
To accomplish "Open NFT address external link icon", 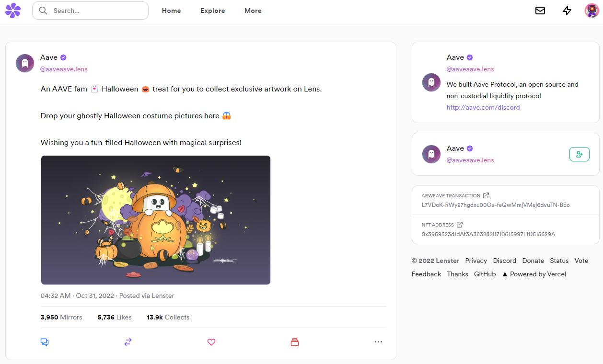I will click(460, 225).
